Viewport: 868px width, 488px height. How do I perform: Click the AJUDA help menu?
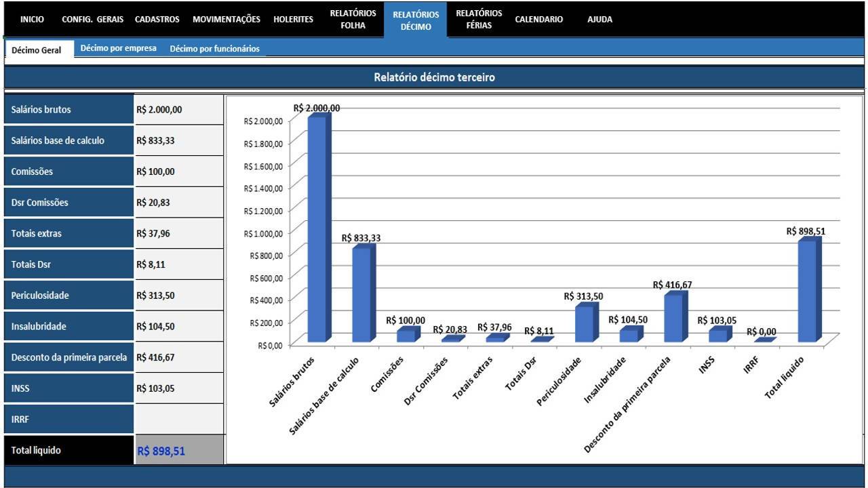pos(599,20)
